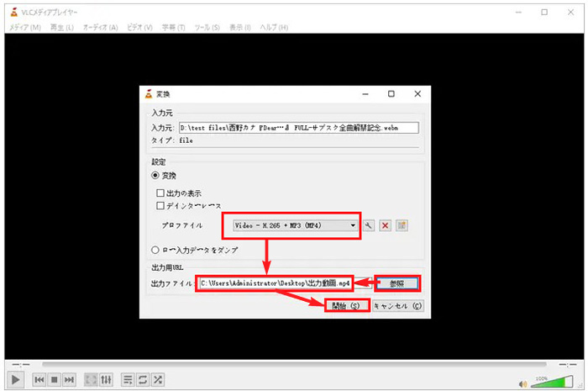Show the playlist icon
588x391 pixels.
pos(128,380)
